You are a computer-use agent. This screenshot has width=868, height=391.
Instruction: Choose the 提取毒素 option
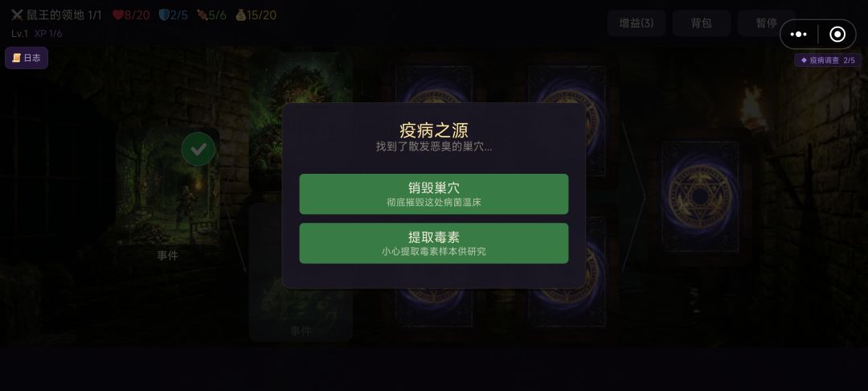pyautogui.click(x=433, y=243)
